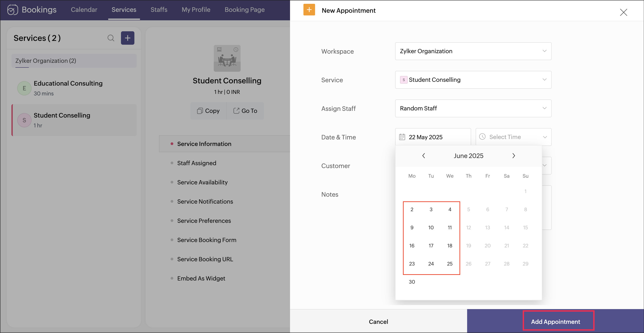The width and height of the screenshot is (644, 333).
Task: Click the Bookings title text
Action: tap(39, 10)
